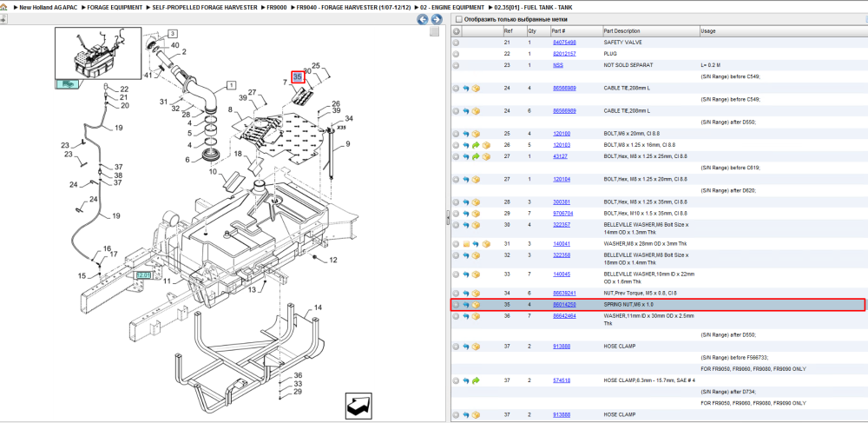Sort by 'Qty' column header
The image size is (868, 423).
coord(538,31)
